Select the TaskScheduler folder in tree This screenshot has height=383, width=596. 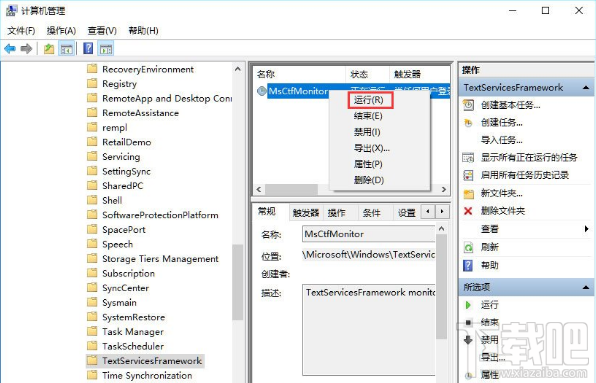tap(133, 346)
